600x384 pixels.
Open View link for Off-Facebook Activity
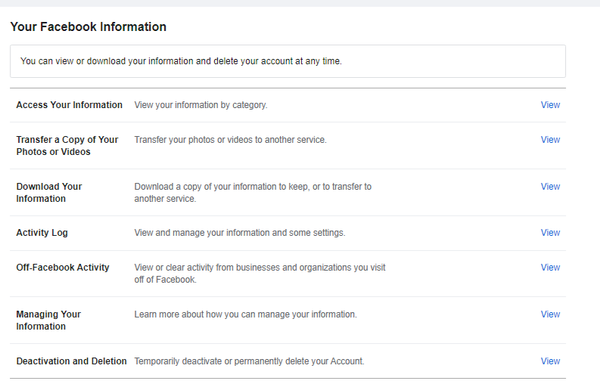550,267
